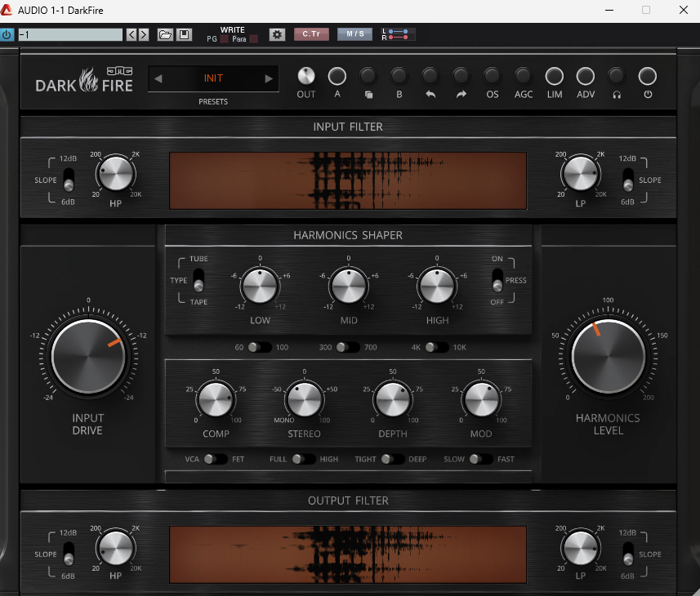
Task: Select previous DarkFire preset left arrow
Action: tap(158, 78)
